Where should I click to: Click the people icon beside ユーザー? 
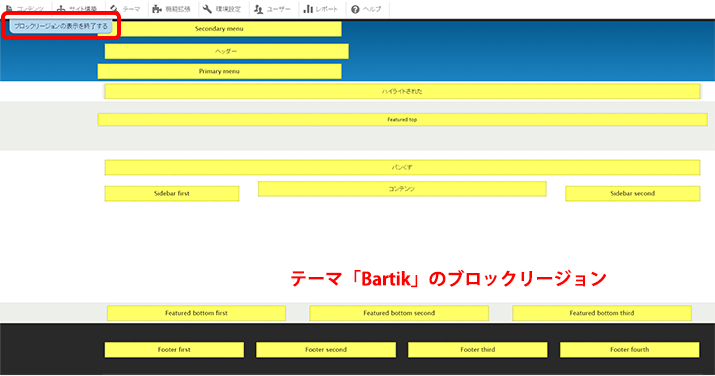pos(259,9)
